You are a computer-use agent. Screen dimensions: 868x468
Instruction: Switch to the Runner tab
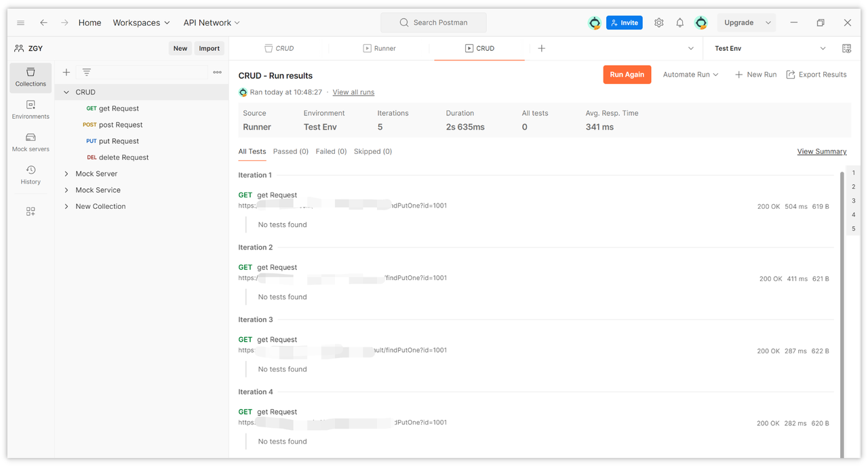[379, 48]
